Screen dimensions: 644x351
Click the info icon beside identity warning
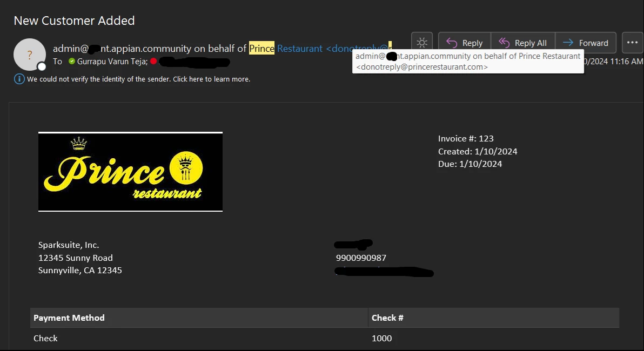[x=19, y=79]
